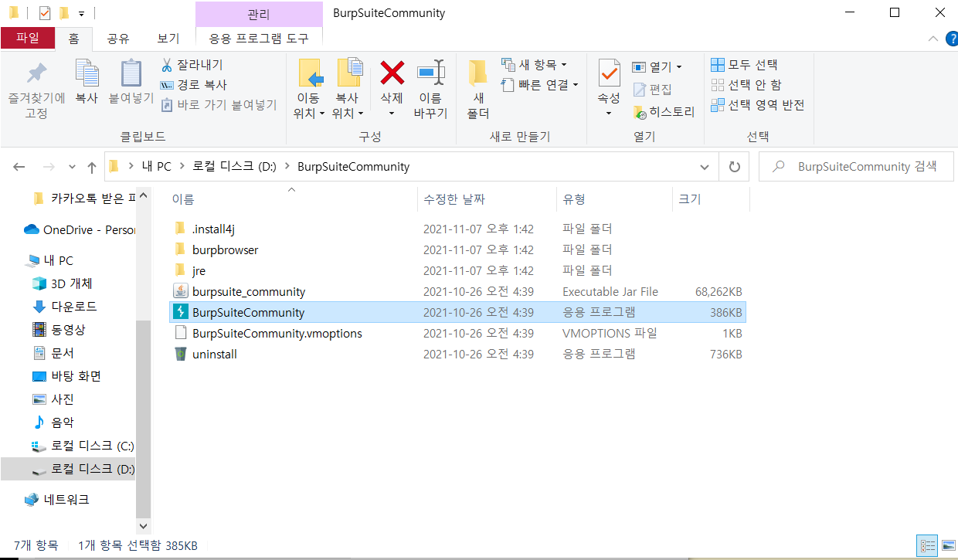The width and height of the screenshot is (958, 560).
Task: Open 로컬 디스크 (C:) in sidebar
Action: click(x=83, y=446)
